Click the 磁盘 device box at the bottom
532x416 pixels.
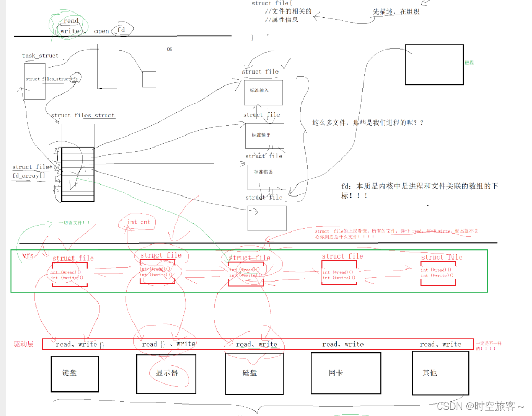255,374
